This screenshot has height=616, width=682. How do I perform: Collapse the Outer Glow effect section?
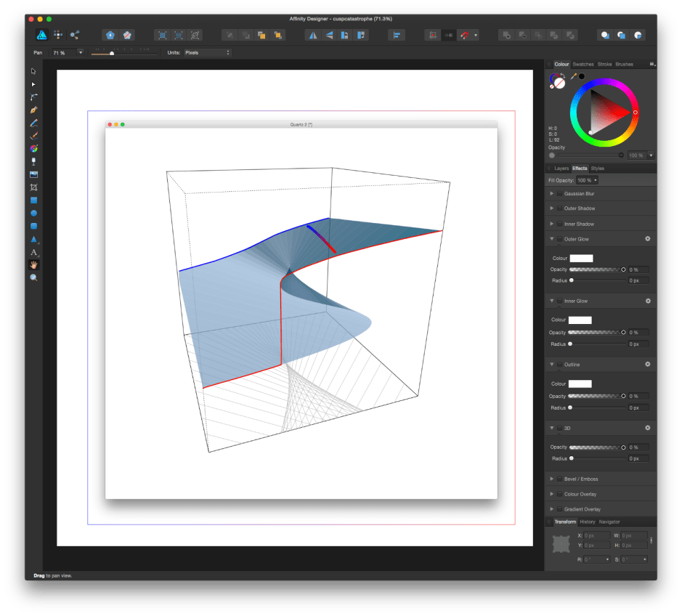coord(552,239)
